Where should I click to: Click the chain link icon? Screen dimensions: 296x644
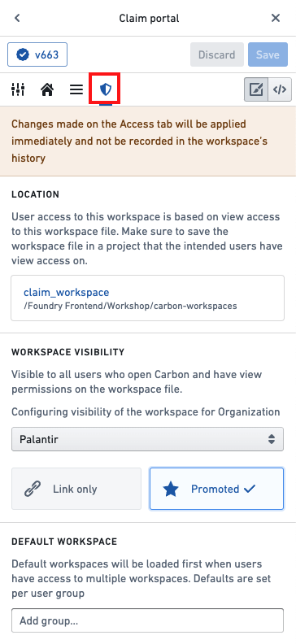point(33,489)
